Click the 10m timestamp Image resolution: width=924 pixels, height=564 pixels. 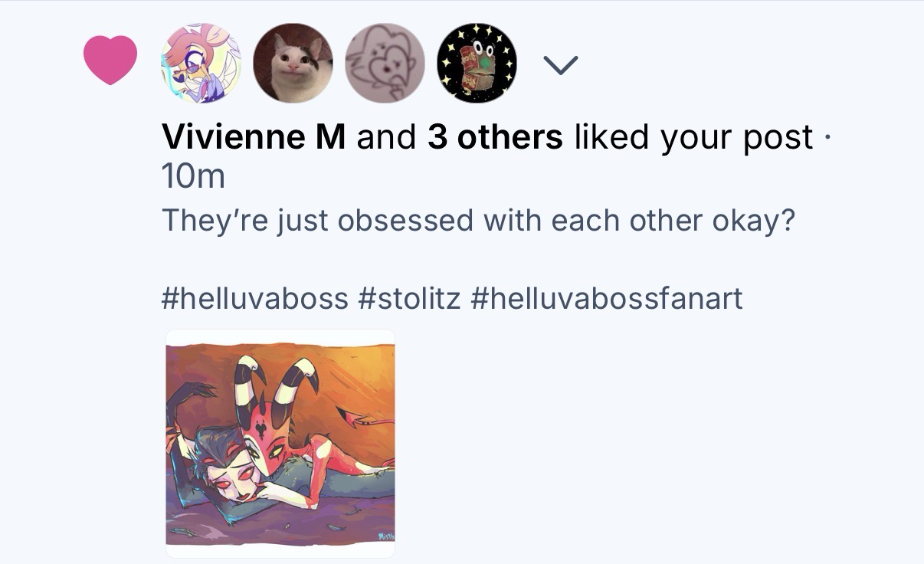tap(193, 178)
